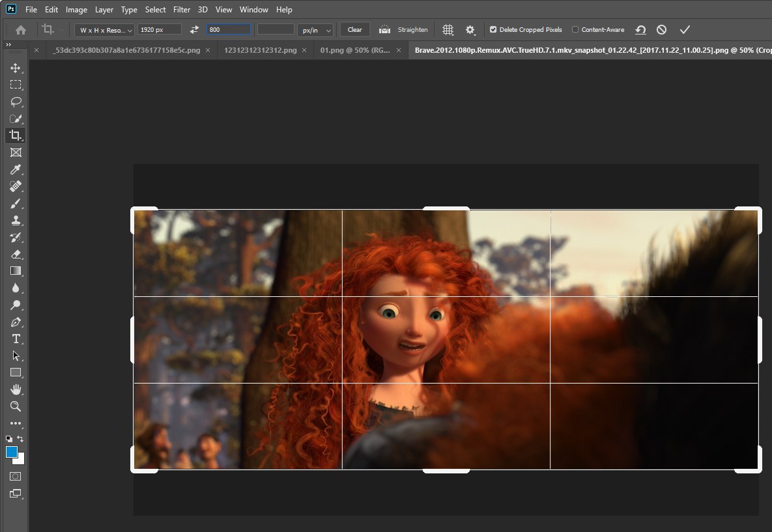The height and width of the screenshot is (532, 772).
Task: Select the Brush tool
Action: [x=15, y=203]
